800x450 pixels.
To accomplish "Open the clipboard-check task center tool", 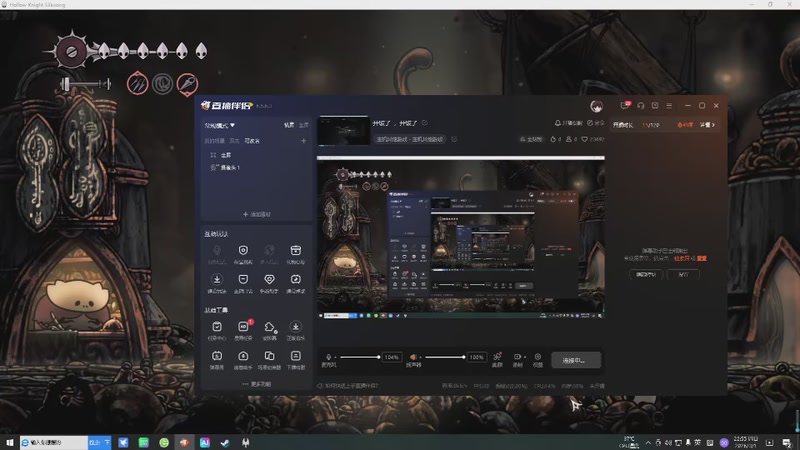I will (x=217, y=327).
